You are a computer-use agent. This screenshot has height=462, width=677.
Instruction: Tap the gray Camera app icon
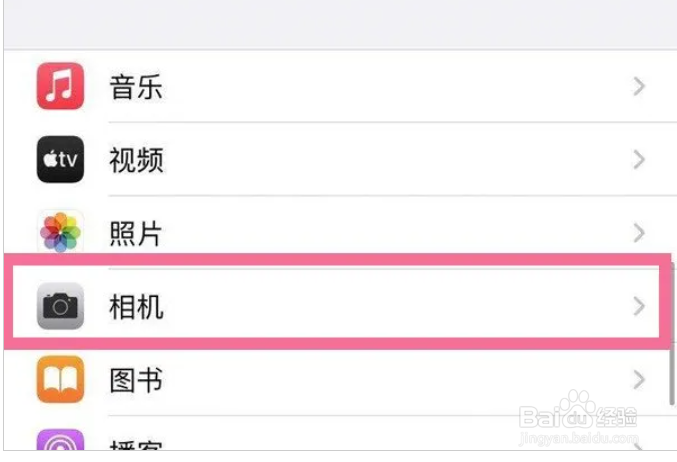pos(60,306)
